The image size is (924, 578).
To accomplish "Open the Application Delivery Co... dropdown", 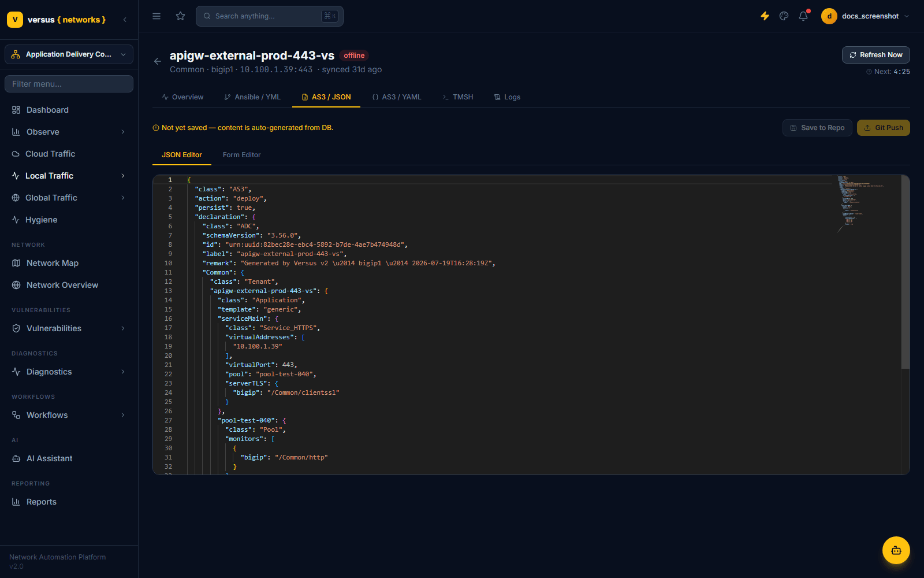I will tap(69, 54).
